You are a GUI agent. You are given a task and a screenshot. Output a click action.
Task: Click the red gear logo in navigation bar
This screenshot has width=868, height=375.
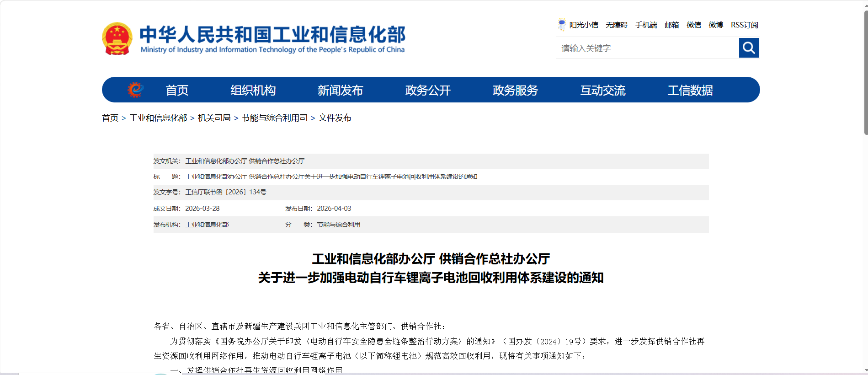pyautogui.click(x=135, y=90)
